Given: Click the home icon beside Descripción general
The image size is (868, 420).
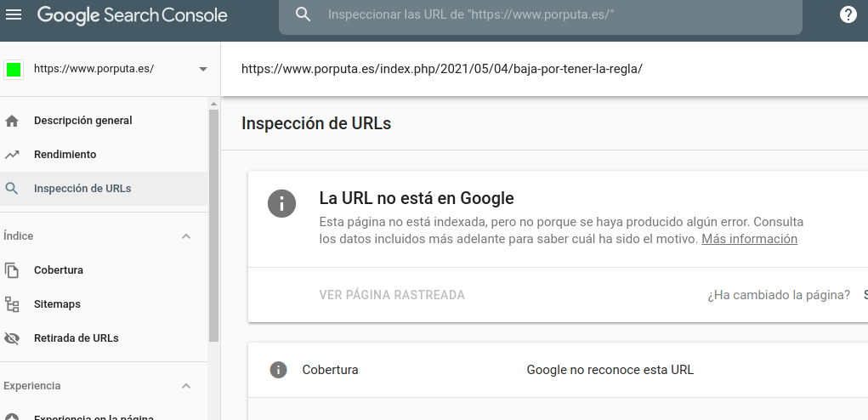Looking at the screenshot, I should pyautogui.click(x=12, y=122).
